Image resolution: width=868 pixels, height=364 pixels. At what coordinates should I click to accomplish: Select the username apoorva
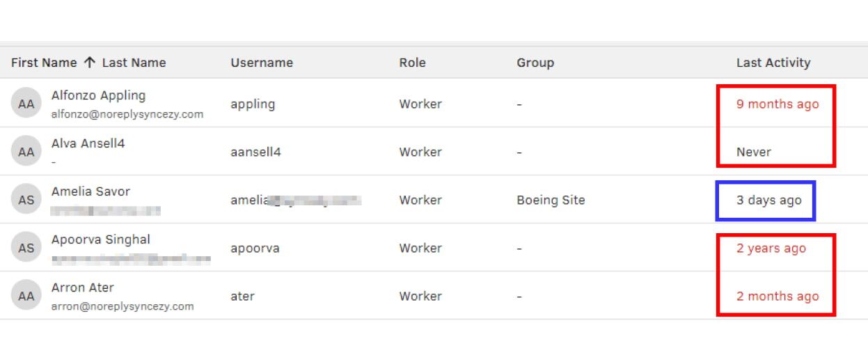[x=255, y=248]
